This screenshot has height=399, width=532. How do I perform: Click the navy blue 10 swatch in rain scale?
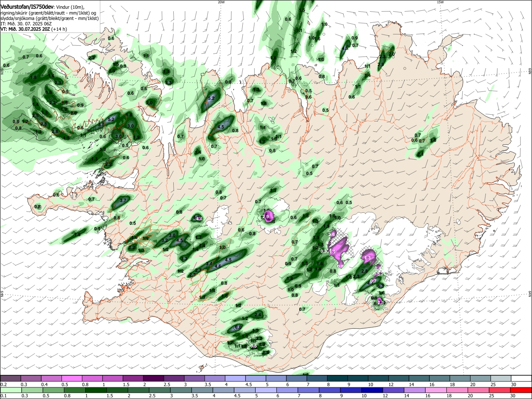click(x=371, y=390)
